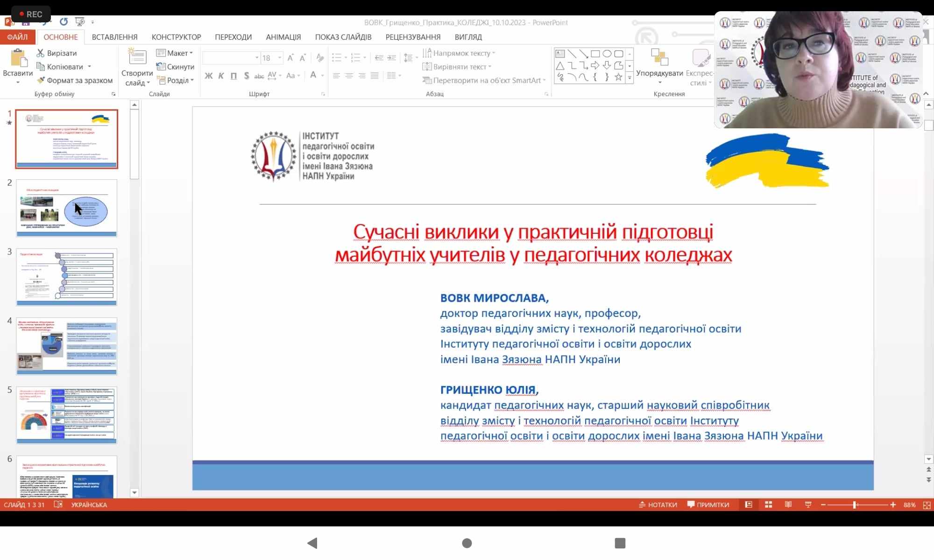Open ПРИМІТКИ comments button
The height and width of the screenshot is (560, 934).
point(708,504)
